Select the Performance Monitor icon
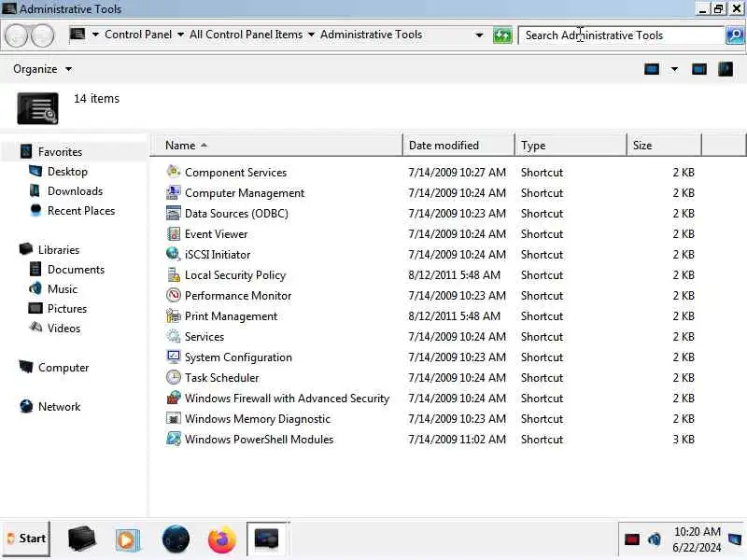The width and height of the screenshot is (747, 560). click(174, 295)
